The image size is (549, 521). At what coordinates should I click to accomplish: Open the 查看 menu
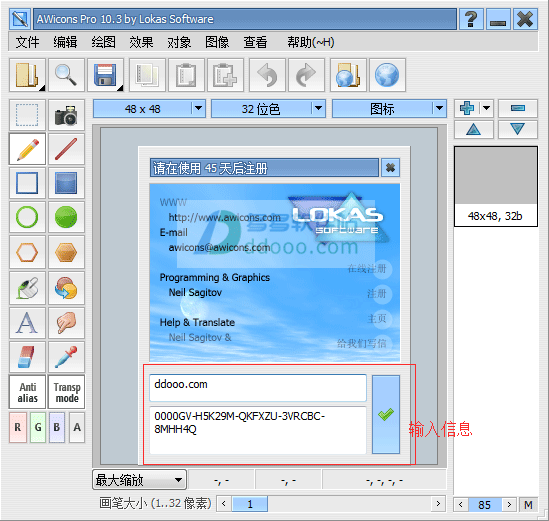click(256, 42)
